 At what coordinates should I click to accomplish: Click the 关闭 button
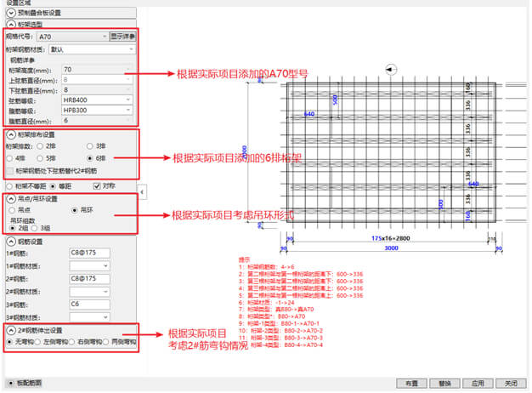[511, 384]
